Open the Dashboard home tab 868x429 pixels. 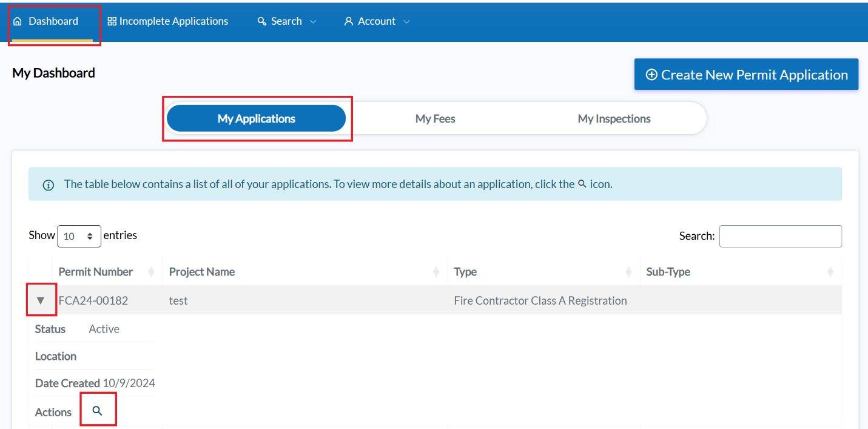53,21
